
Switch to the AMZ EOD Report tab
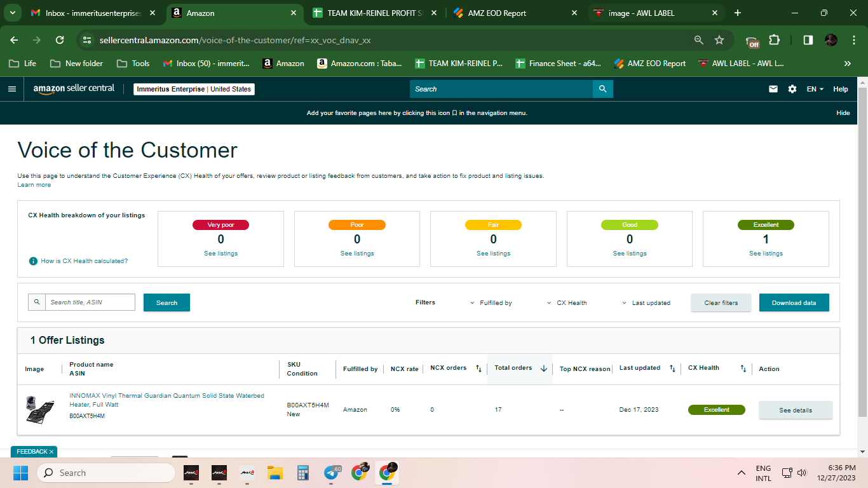[515, 13]
